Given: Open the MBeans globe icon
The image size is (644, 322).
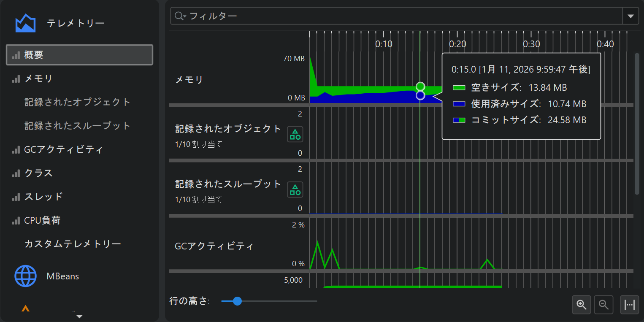Looking at the screenshot, I should point(25,276).
